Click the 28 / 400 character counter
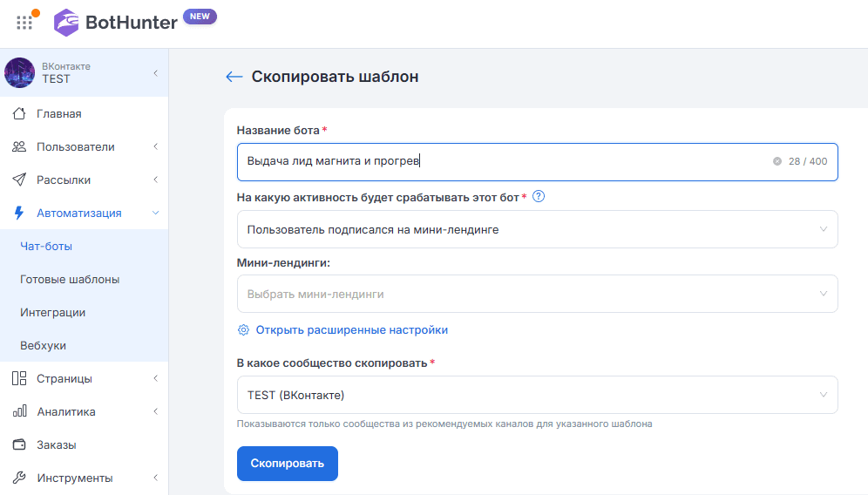 (808, 161)
